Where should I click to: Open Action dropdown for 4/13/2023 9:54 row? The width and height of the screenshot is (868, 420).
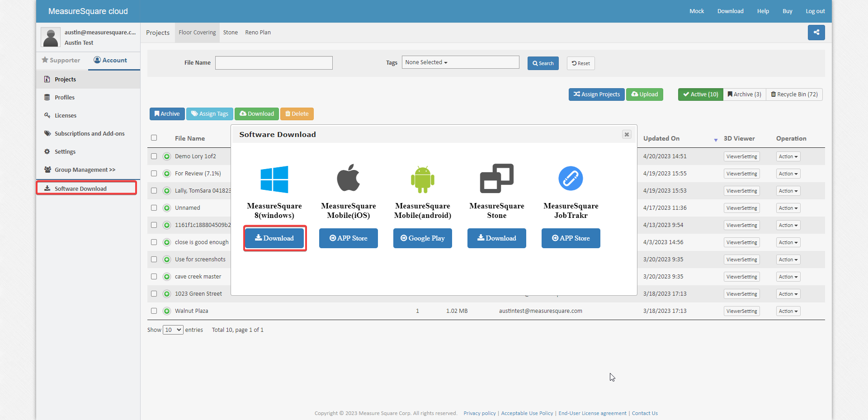[788, 225]
